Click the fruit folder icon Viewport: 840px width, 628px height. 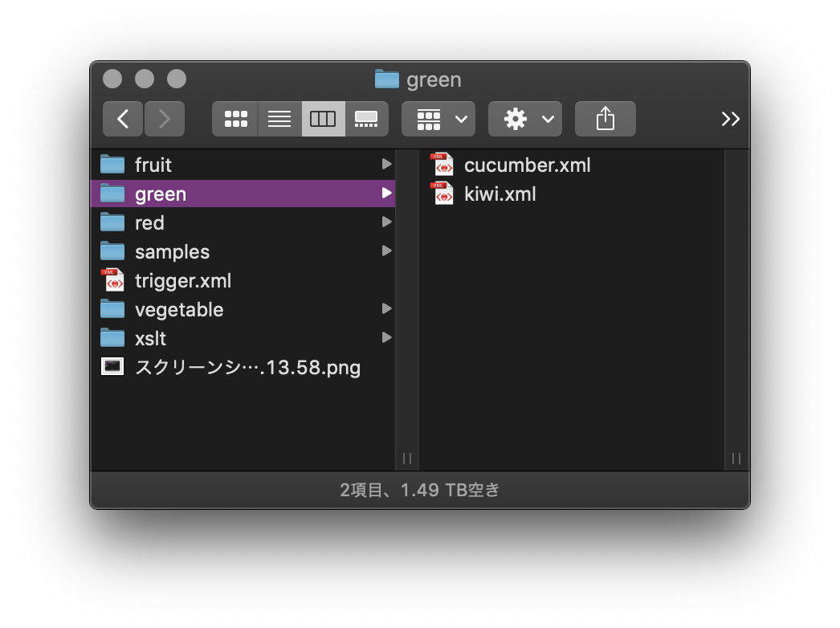[112, 165]
